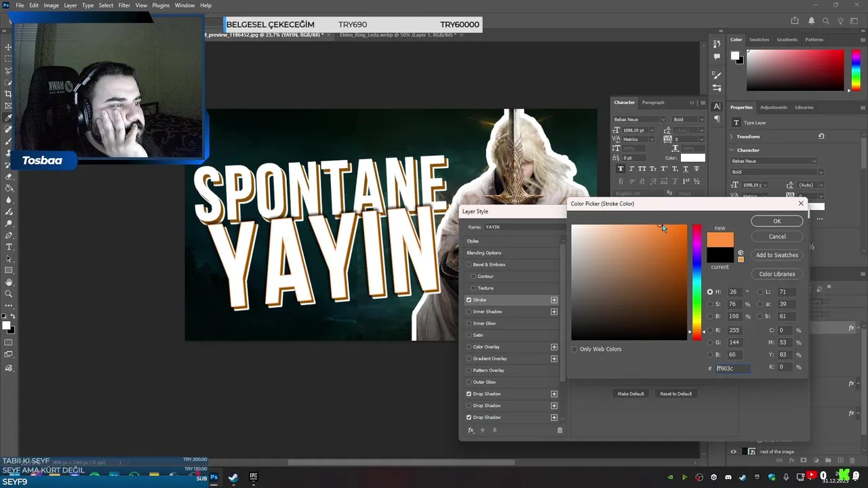Select the Horizontal Type tool
This screenshot has width=868, height=488.
pyautogui.click(x=8, y=247)
